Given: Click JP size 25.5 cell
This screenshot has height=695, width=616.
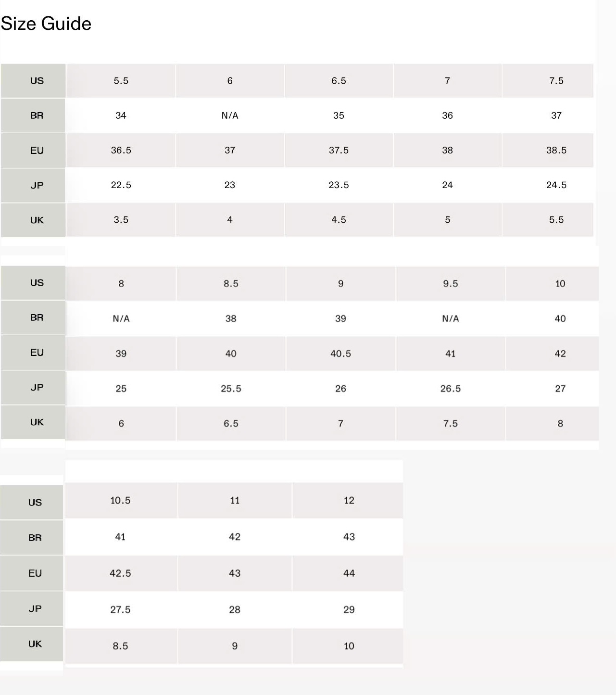Looking at the screenshot, I should click(x=231, y=389).
